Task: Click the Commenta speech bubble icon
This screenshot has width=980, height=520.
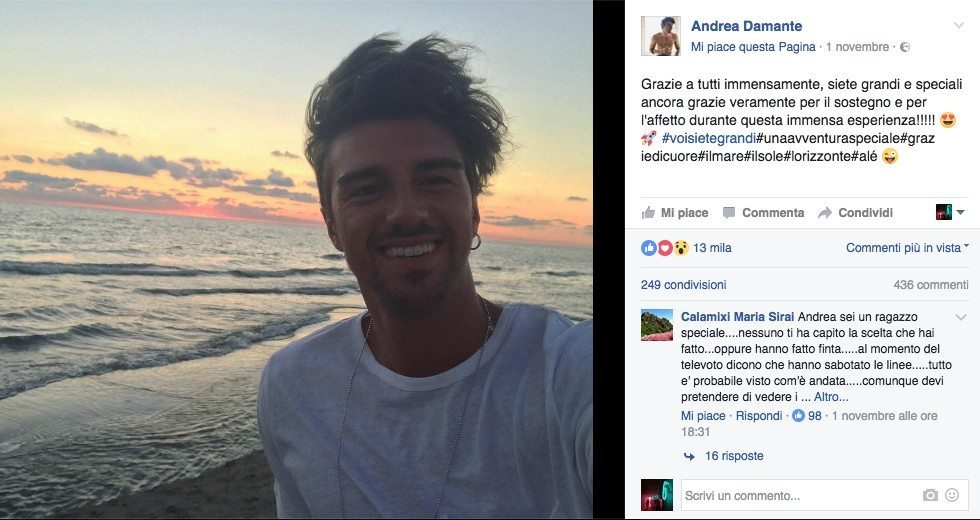Action: pos(729,212)
